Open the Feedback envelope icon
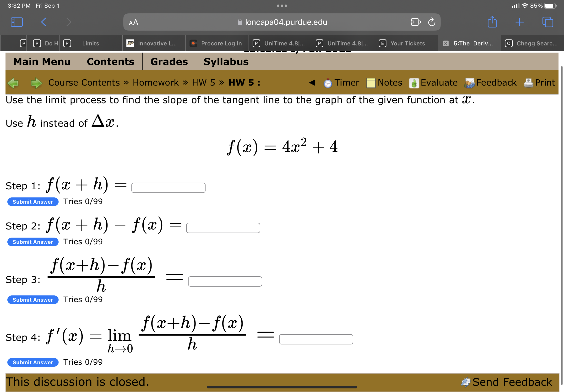 click(x=469, y=83)
